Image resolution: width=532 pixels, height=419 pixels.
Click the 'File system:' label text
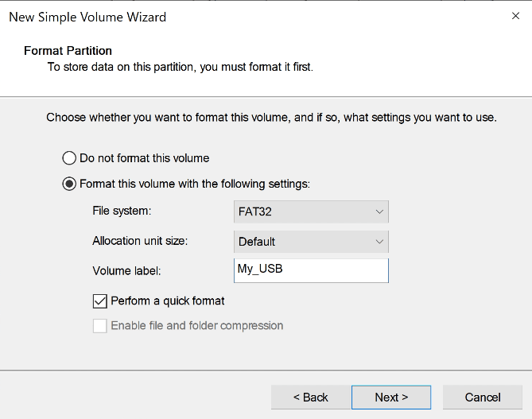[122, 211]
